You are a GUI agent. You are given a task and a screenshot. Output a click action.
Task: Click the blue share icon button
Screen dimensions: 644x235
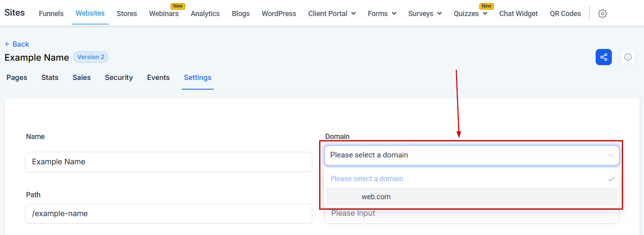pos(604,57)
